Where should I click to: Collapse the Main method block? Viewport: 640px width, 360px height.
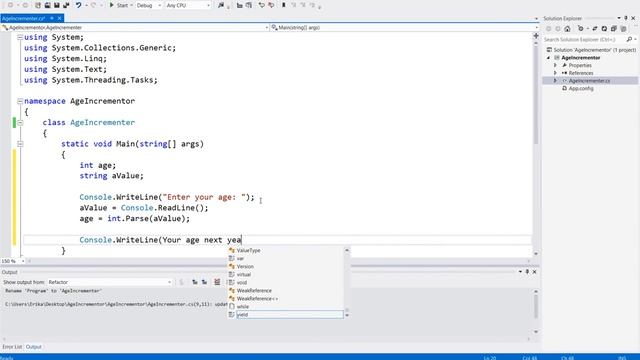click(20, 144)
